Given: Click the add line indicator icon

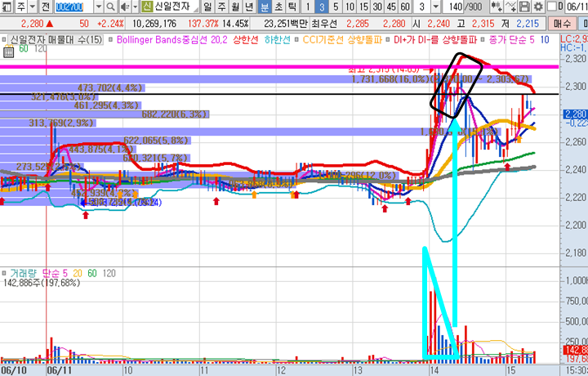Looking at the screenshot, I should click(510, 7).
